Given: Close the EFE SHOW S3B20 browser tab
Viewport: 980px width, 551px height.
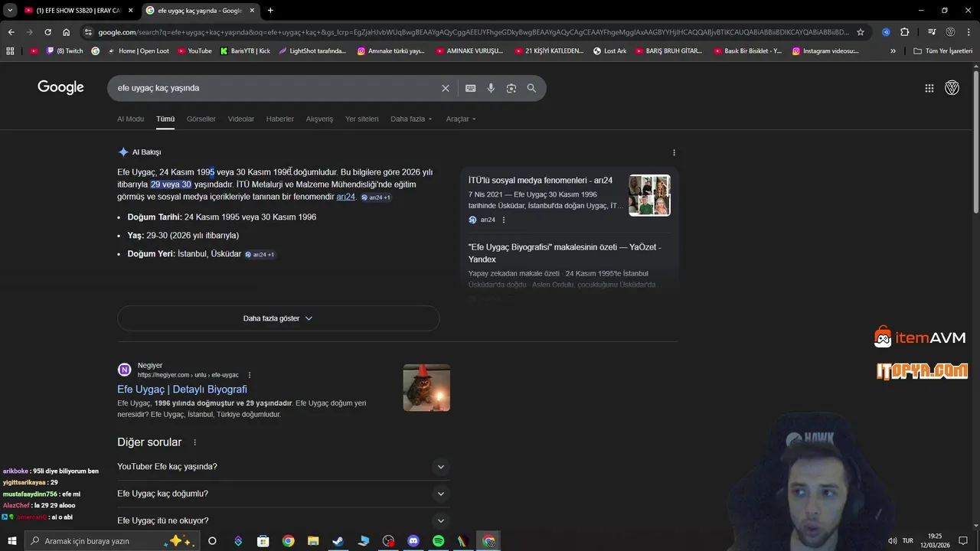Looking at the screenshot, I should pos(130,10).
